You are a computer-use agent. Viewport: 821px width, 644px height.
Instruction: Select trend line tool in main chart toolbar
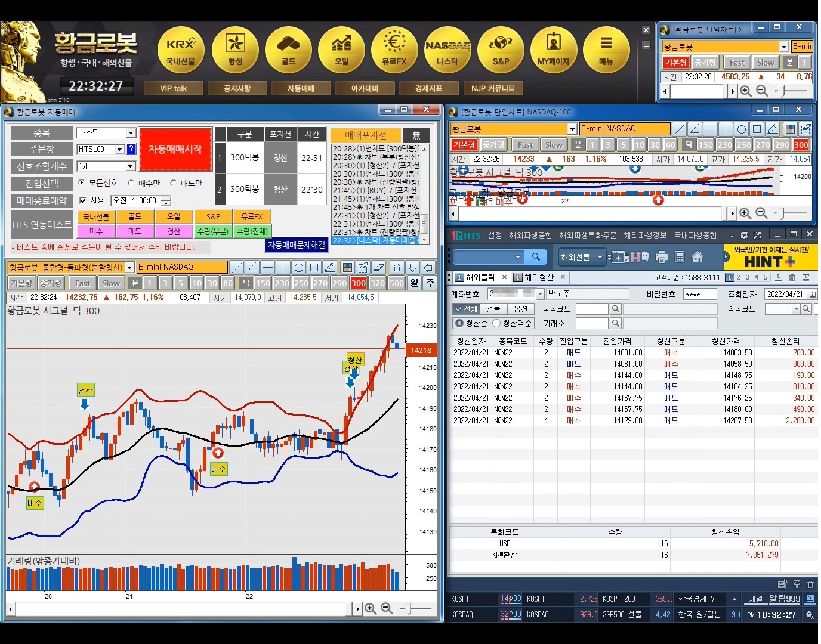pyautogui.click(x=236, y=267)
